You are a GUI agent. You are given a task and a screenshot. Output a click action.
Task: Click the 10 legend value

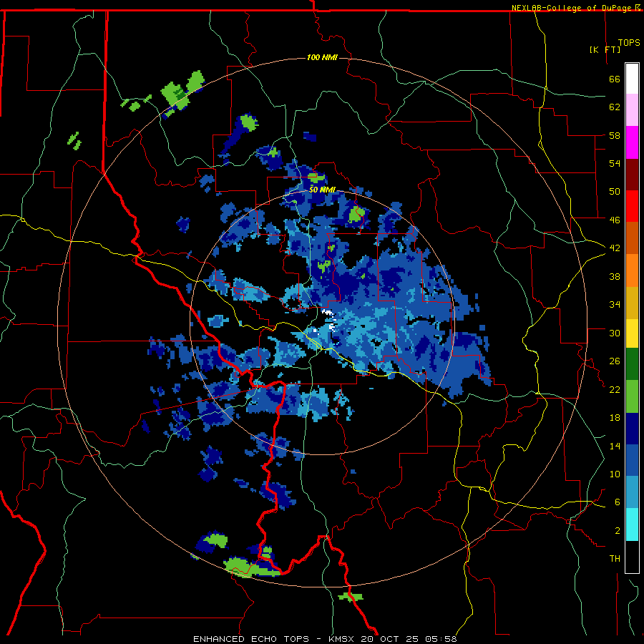coord(615,474)
